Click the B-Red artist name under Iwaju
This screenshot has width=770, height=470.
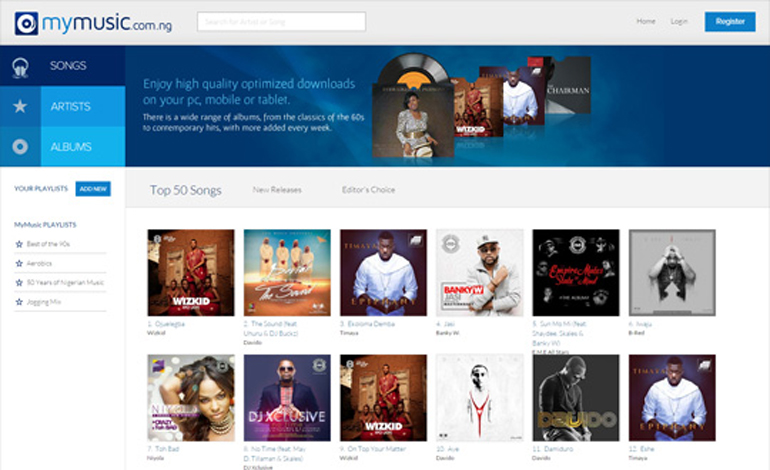[636, 333]
